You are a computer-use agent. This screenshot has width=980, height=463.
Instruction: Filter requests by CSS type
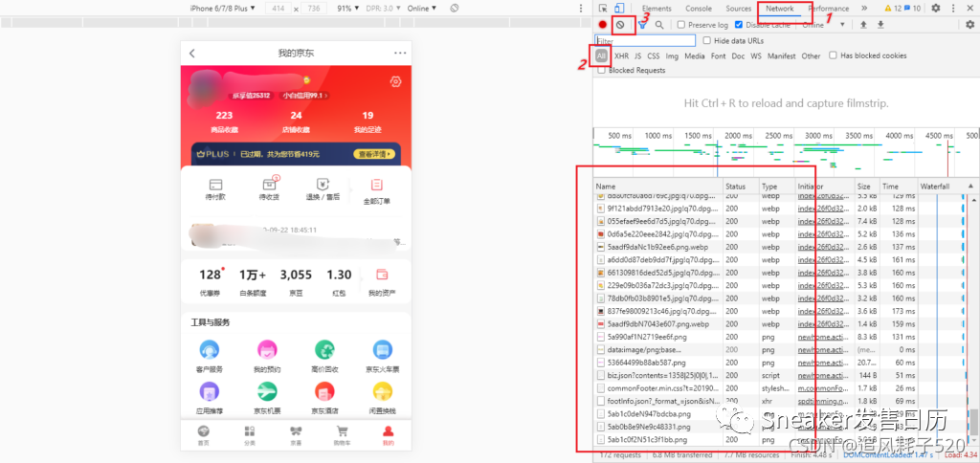pos(653,55)
